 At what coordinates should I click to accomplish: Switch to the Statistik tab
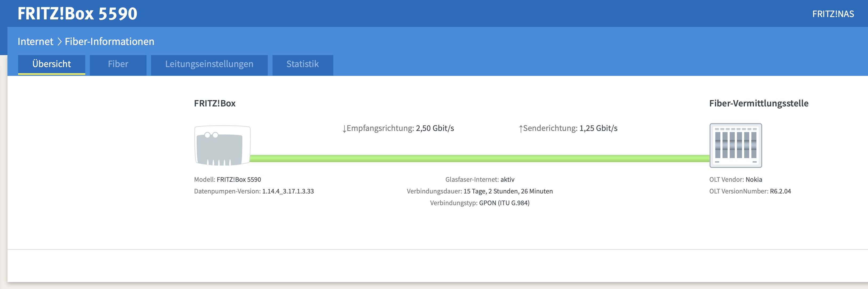302,64
